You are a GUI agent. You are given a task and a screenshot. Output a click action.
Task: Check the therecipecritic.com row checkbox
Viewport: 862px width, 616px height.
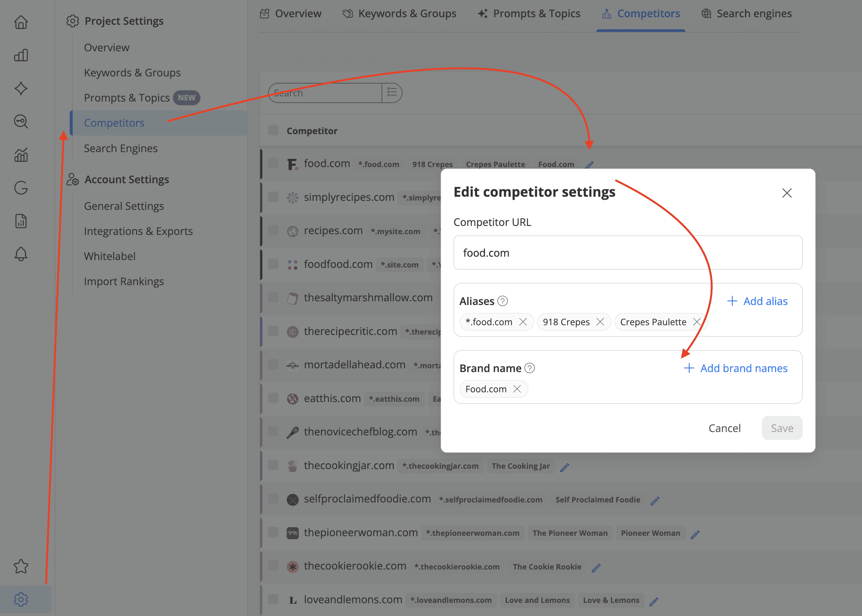tap(273, 331)
